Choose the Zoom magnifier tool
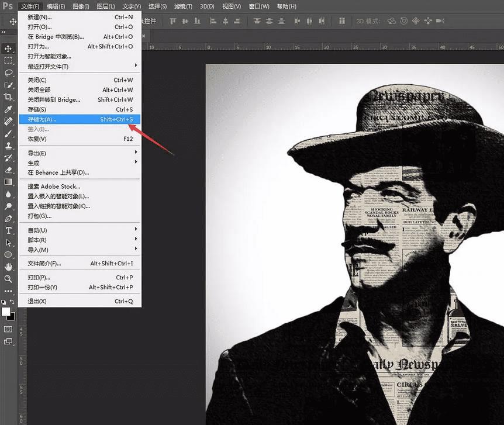This screenshot has height=425, width=504. click(8, 279)
